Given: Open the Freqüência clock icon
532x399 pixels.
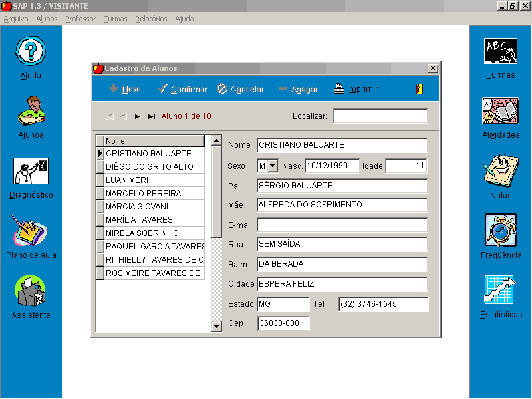Looking at the screenshot, I should (500, 231).
